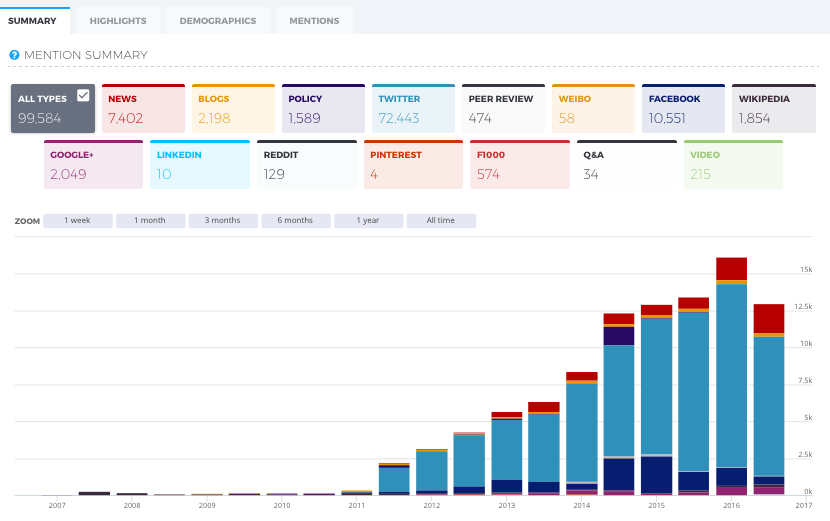Open the Highlights tab
Viewport: 830px width, 521px height.
point(118,21)
